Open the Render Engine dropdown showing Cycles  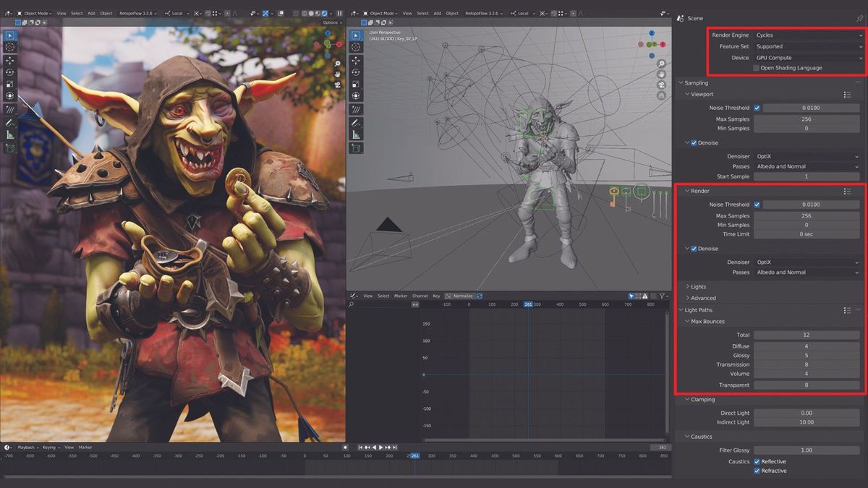[x=807, y=34]
